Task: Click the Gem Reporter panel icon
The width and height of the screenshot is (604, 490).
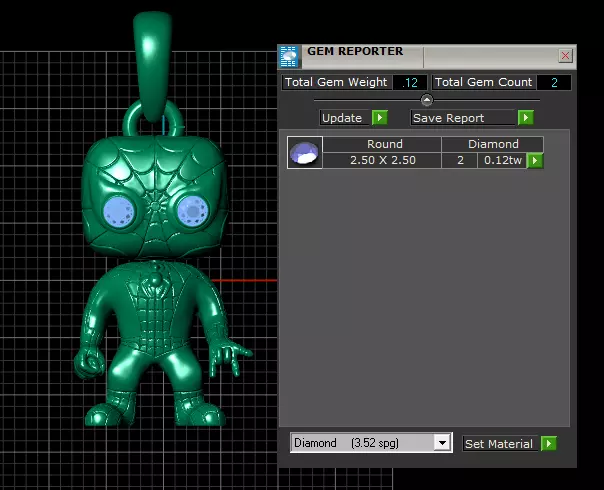Action: [289, 56]
